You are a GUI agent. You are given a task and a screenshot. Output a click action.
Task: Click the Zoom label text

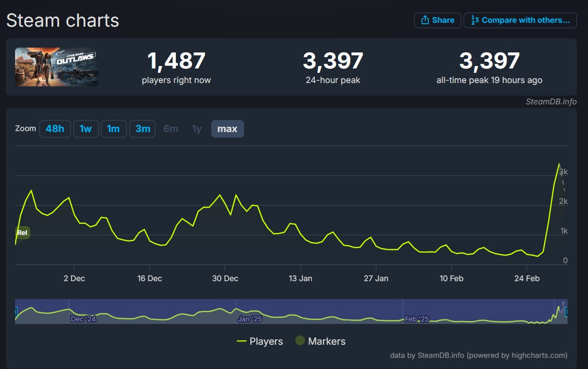click(x=26, y=129)
